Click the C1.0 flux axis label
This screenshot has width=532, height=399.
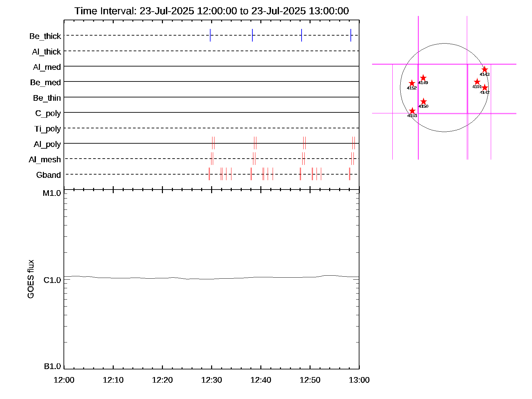pos(52,280)
